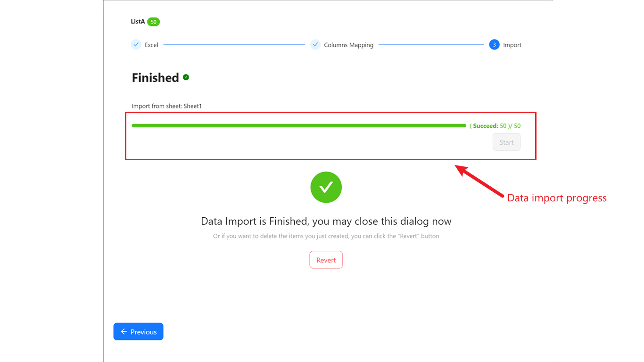This screenshot has height=362, width=644.
Task: Click the small green check beside Finished
Action: click(x=186, y=77)
